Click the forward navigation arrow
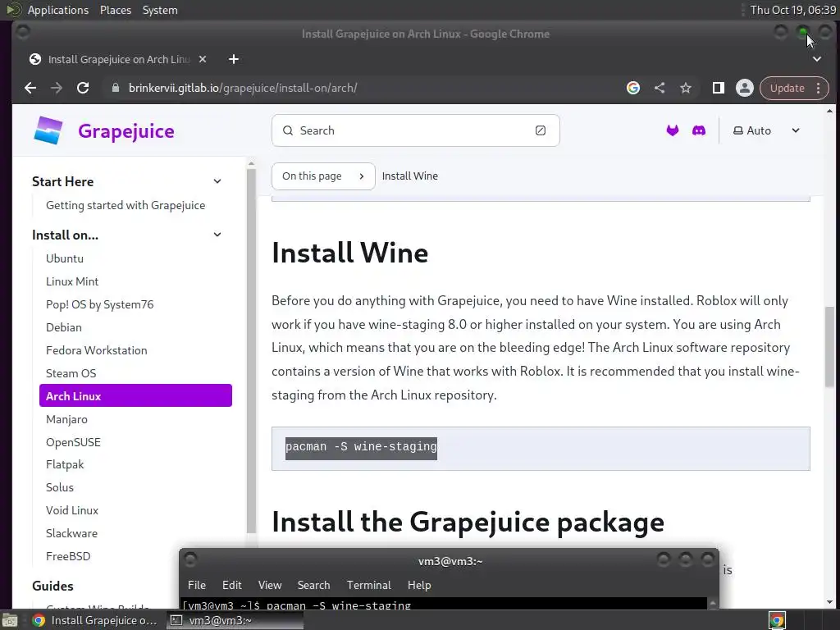The height and width of the screenshot is (630, 840). click(57, 88)
